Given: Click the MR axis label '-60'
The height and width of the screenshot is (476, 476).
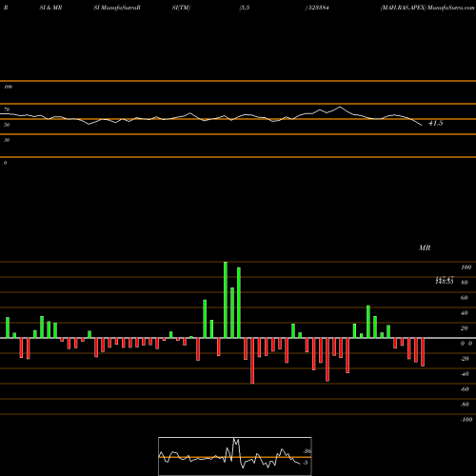Looking at the screenshot, I should point(465,389).
